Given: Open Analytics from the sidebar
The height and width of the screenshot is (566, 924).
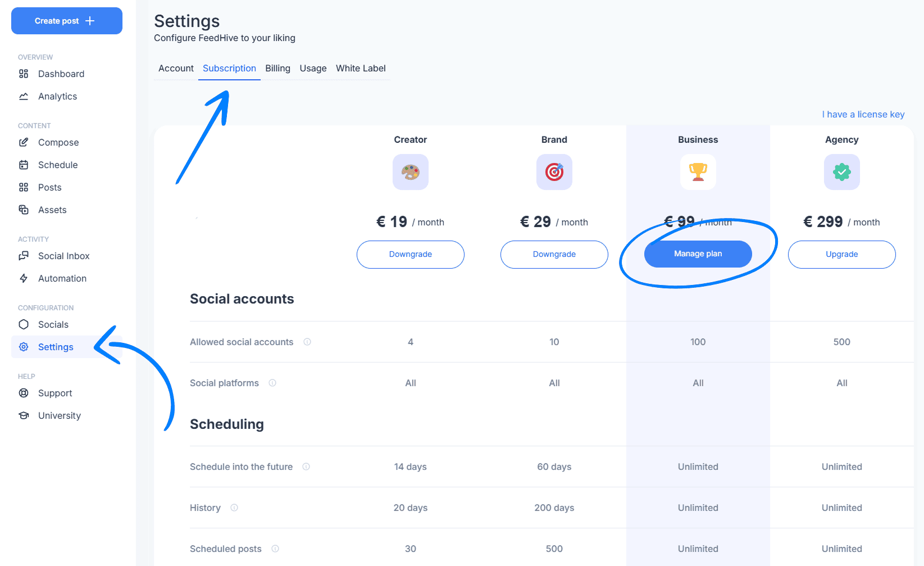Looking at the screenshot, I should click(67, 96).
